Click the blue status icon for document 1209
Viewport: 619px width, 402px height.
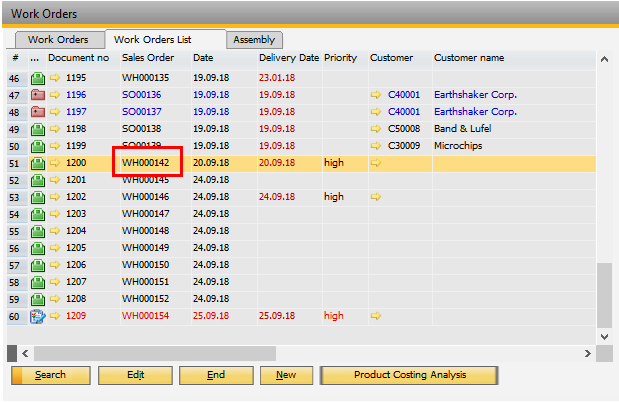coord(38,316)
